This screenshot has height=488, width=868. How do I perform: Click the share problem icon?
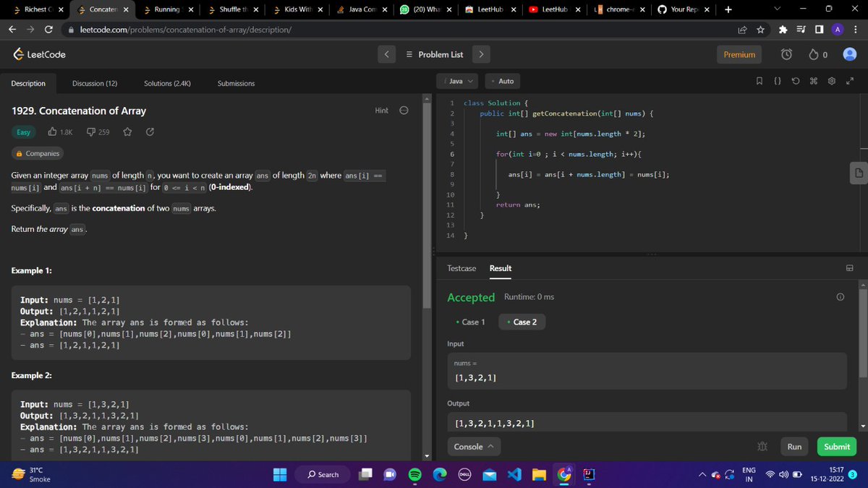pyautogui.click(x=150, y=132)
